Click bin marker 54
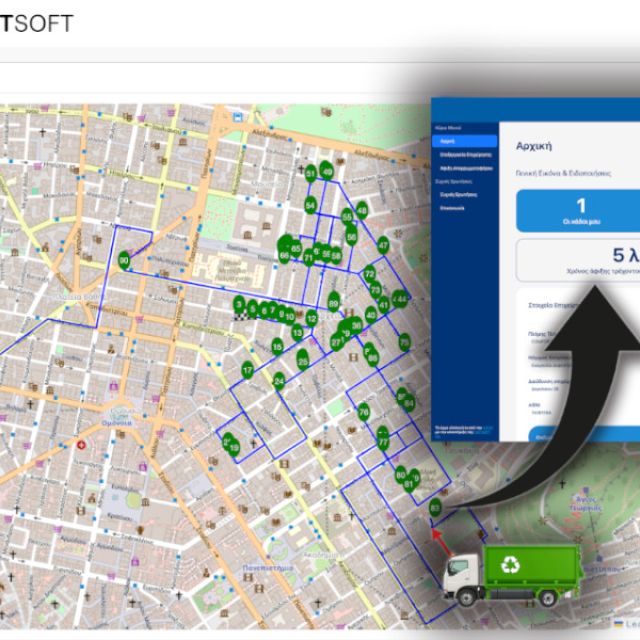 click(311, 206)
